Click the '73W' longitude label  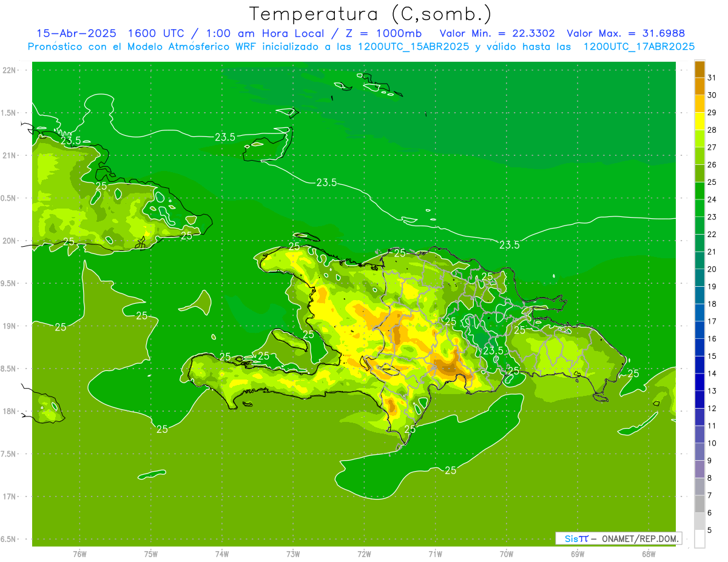point(293,554)
